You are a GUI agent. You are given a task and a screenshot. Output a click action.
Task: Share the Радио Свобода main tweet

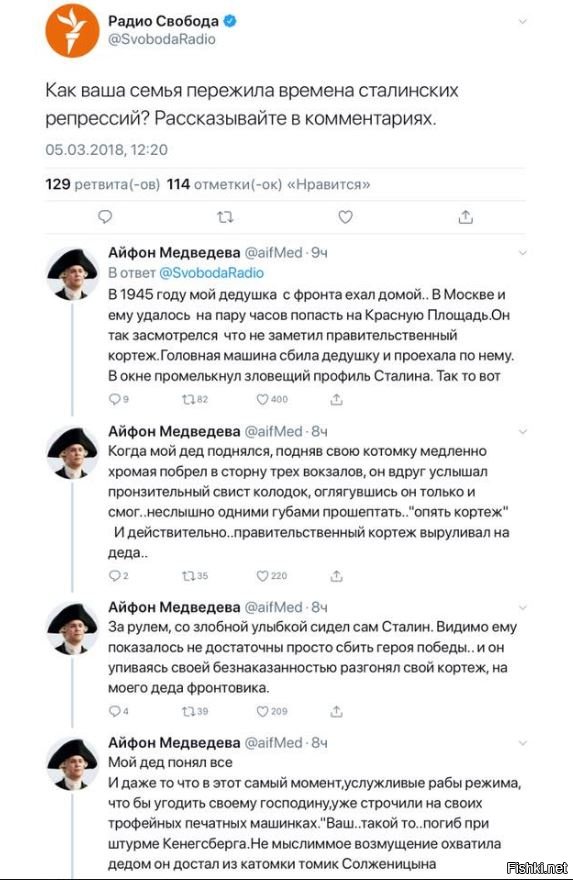point(465,217)
